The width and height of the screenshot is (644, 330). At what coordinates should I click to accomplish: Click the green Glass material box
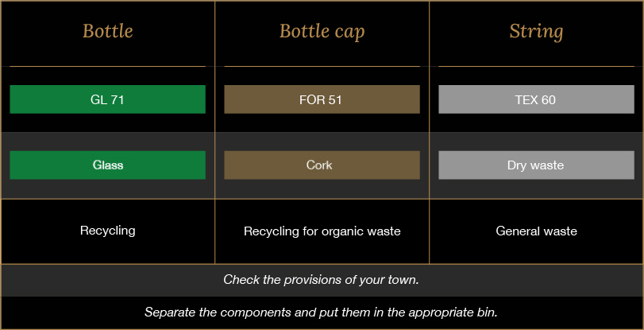pyautogui.click(x=108, y=165)
